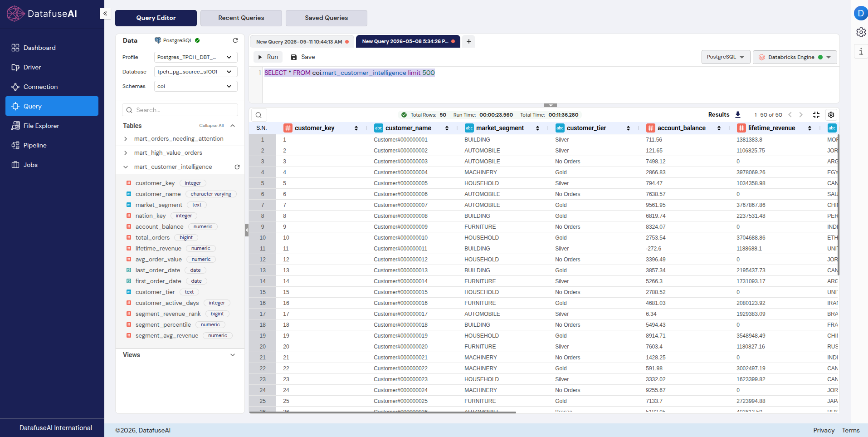Download the results
Screen dimensions: 868x437
pyautogui.click(x=738, y=114)
